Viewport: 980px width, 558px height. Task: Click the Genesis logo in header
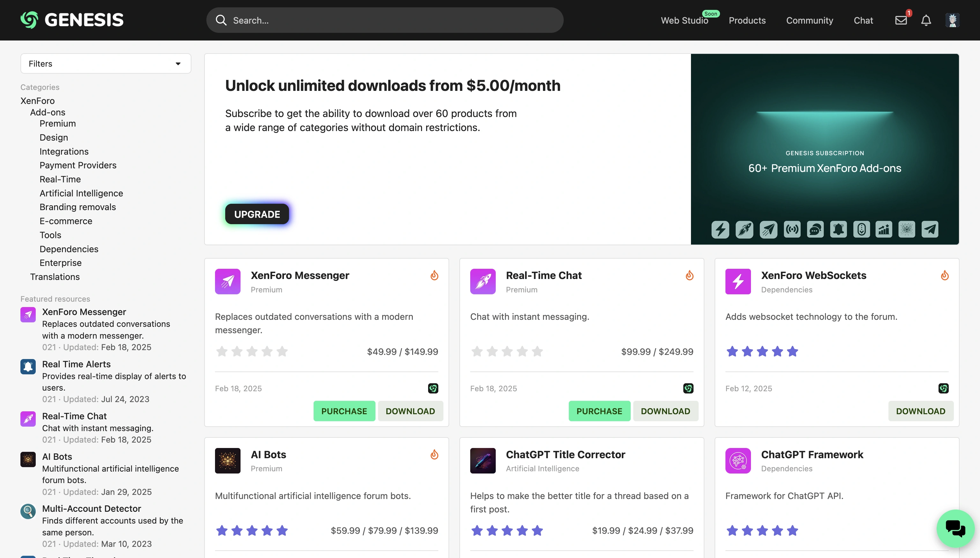point(72,20)
